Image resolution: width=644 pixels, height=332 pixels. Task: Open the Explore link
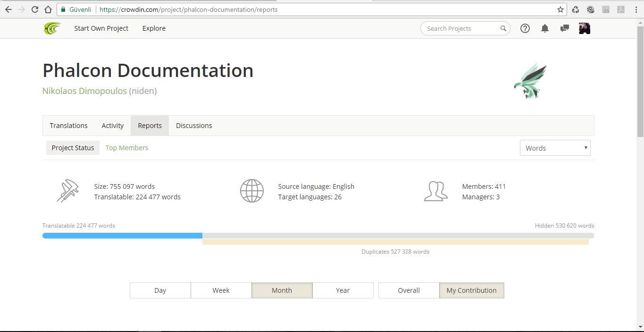tap(154, 28)
